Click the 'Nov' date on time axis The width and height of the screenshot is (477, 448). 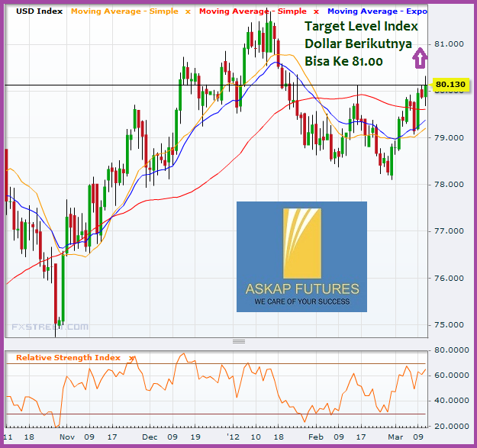pos(66,438)
